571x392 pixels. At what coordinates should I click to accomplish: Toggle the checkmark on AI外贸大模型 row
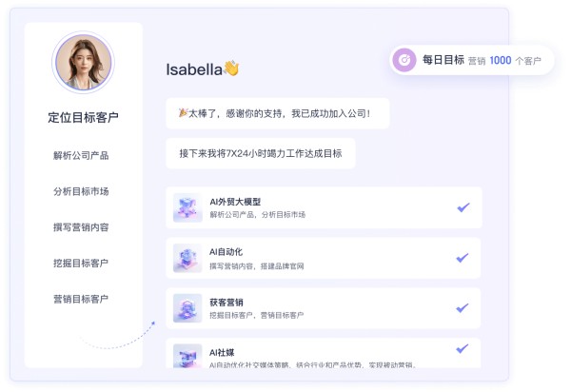463,207
